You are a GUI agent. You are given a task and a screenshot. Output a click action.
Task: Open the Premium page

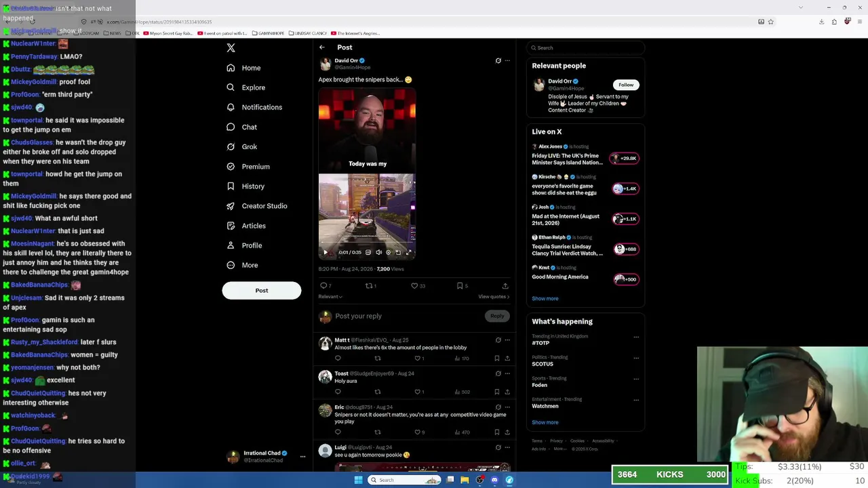click(248, 166)
